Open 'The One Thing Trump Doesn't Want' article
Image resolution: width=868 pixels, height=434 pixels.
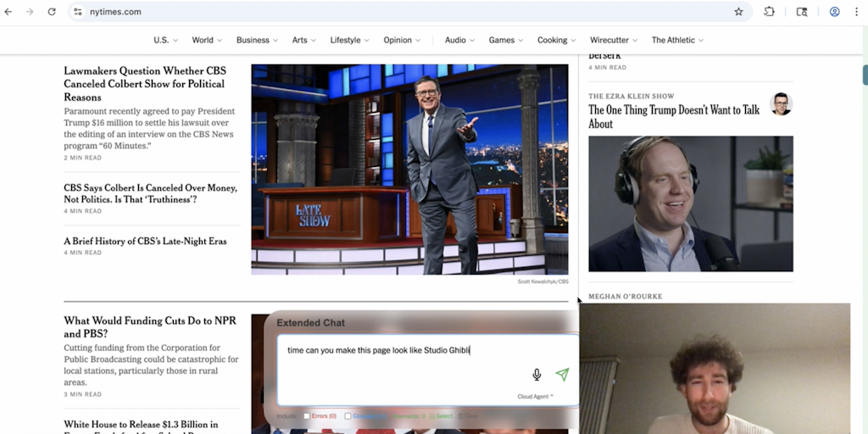[x=674, y=117]
